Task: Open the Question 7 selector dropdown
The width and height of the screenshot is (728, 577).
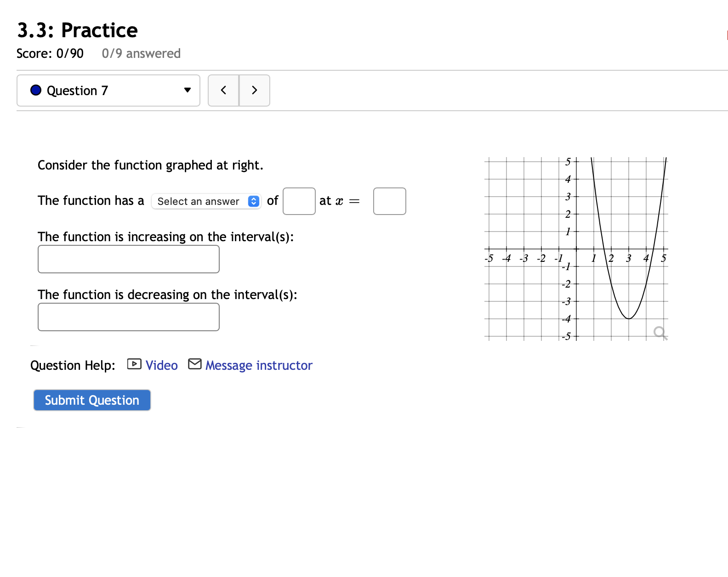Action: pyautogui.click(x=108, y=91)
